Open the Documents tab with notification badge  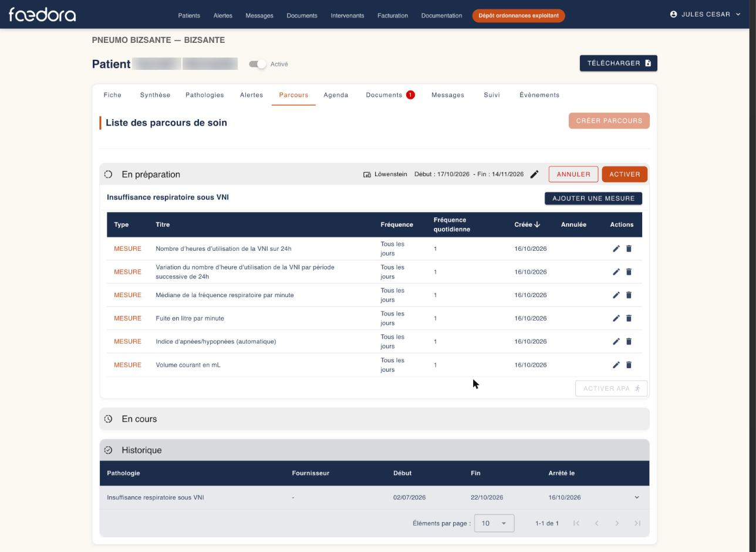390,95
